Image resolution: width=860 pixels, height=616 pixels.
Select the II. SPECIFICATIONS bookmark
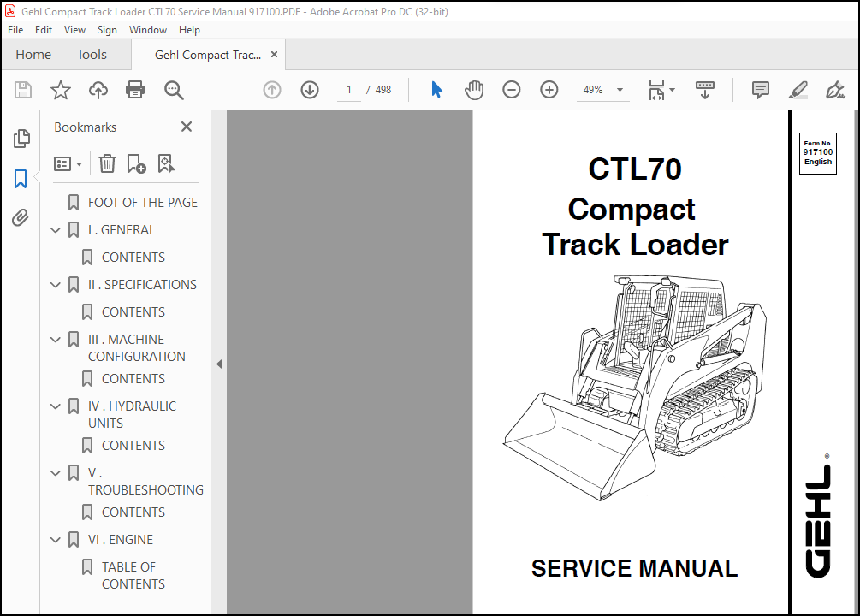coord(142,285)
